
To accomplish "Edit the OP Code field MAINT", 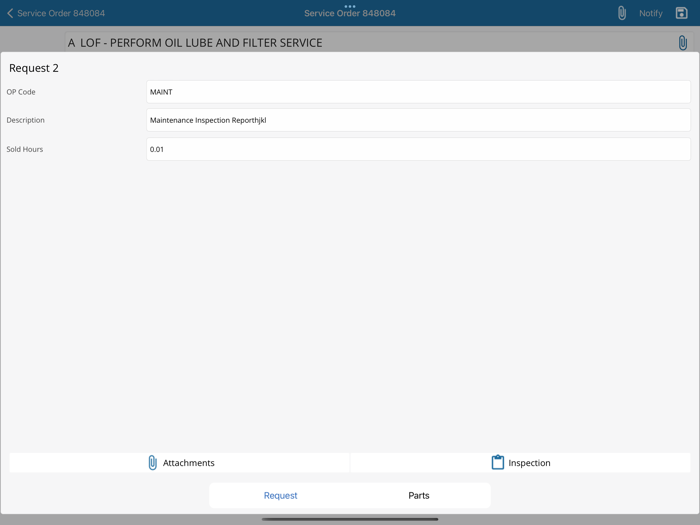I will [418, 92].
